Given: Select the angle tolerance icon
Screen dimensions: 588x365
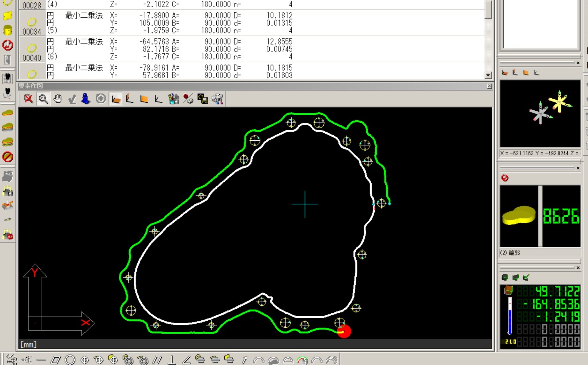Looking at the screenshot, I should (x=186, y=360).
